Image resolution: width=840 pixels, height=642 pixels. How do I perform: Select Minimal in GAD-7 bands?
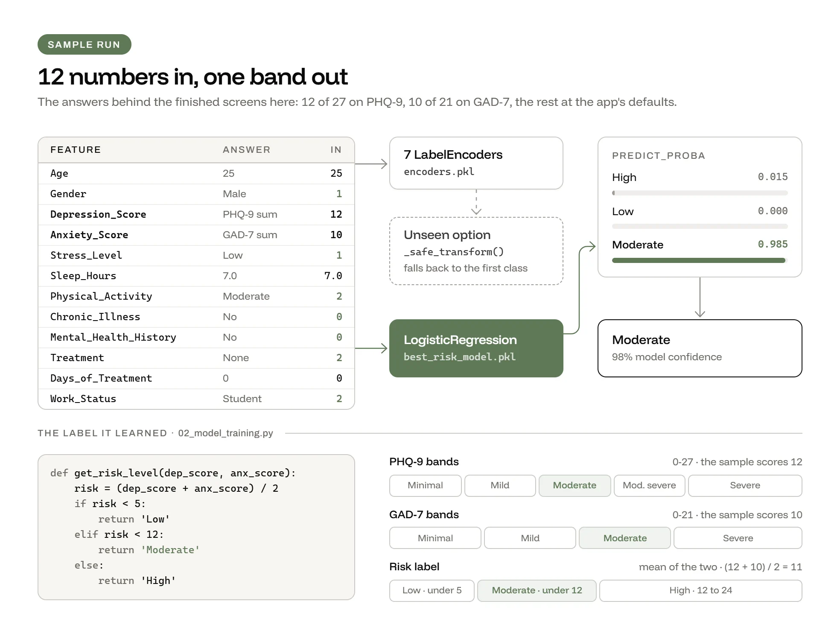coord(435,538)
